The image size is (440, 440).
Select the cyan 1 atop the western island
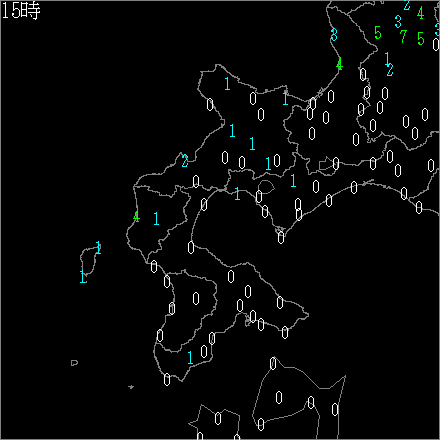[98, 248]
